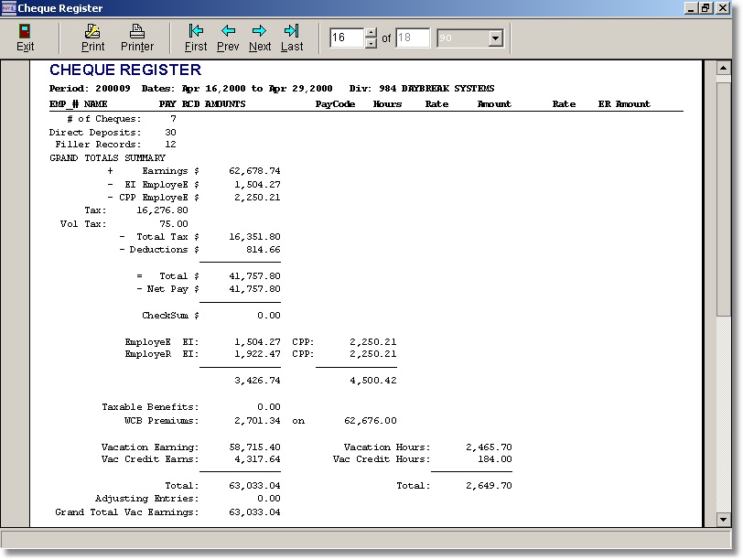Image resolution: width=743 pixels, height=560 pixels.
Task: Advance to the Next page
Action: point(260,38)
